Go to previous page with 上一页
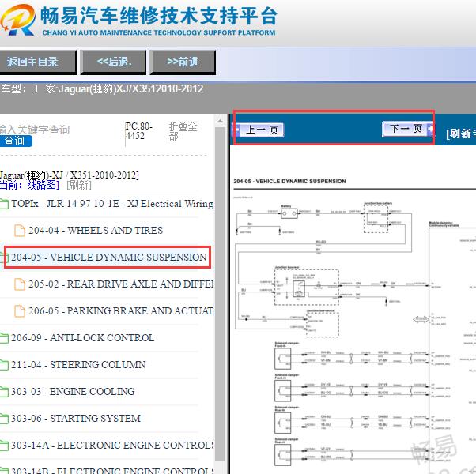The width and height of the screenshot is (476, 474). [x=259, y=130]
